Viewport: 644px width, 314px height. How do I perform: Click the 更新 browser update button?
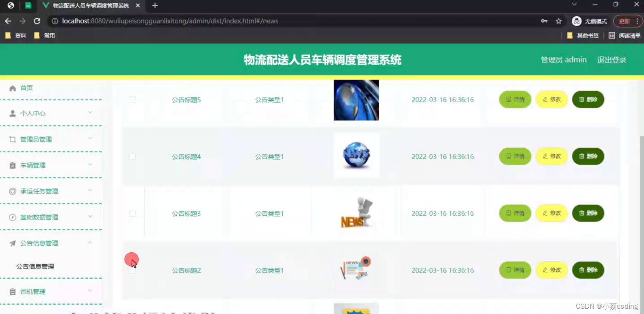tap(624, 21)
